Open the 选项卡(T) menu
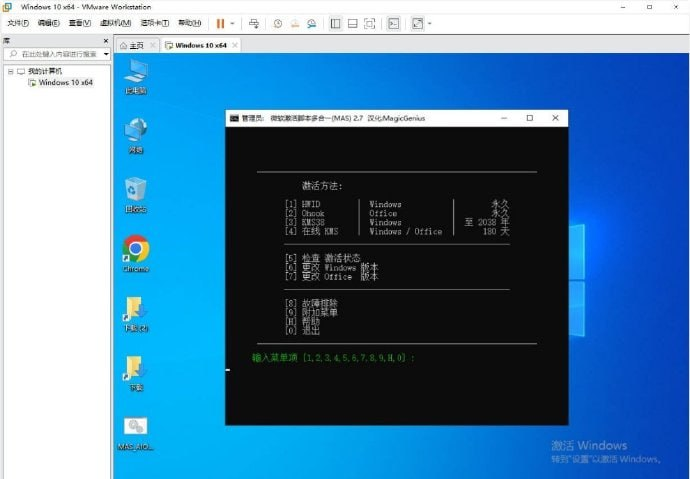This screenshot has width=690, height=479. coord(154,23)
